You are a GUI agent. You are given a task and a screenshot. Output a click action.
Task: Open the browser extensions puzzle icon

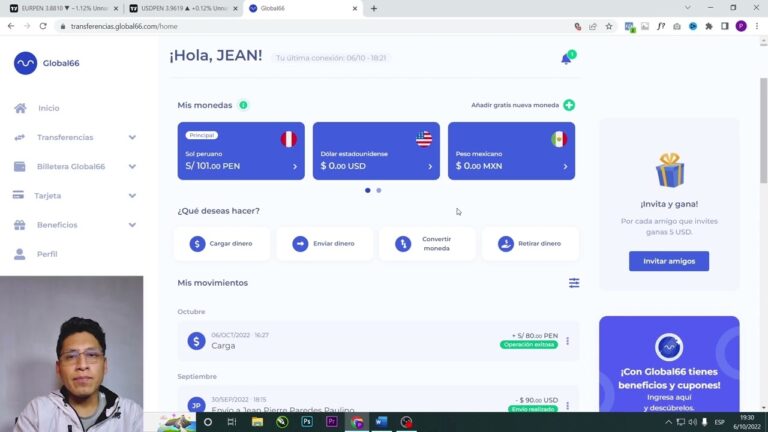[x=709, y=26]
